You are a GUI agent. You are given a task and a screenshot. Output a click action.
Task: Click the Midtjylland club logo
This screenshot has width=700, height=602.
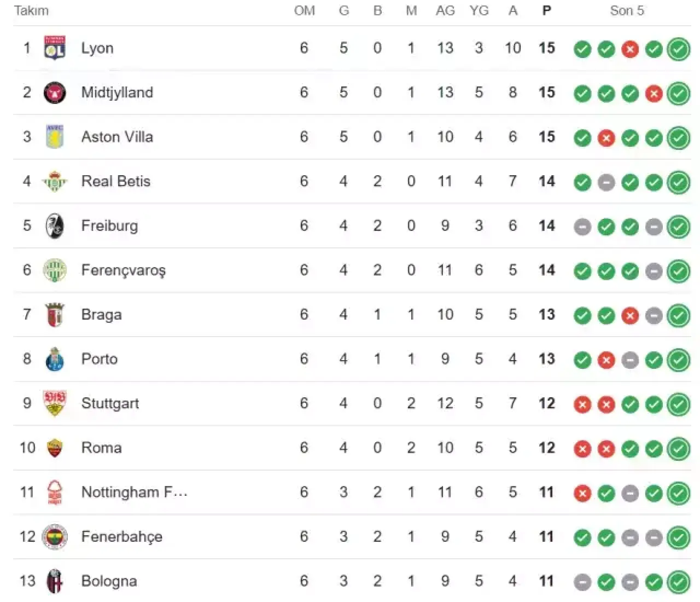click(x=55, y=92)
